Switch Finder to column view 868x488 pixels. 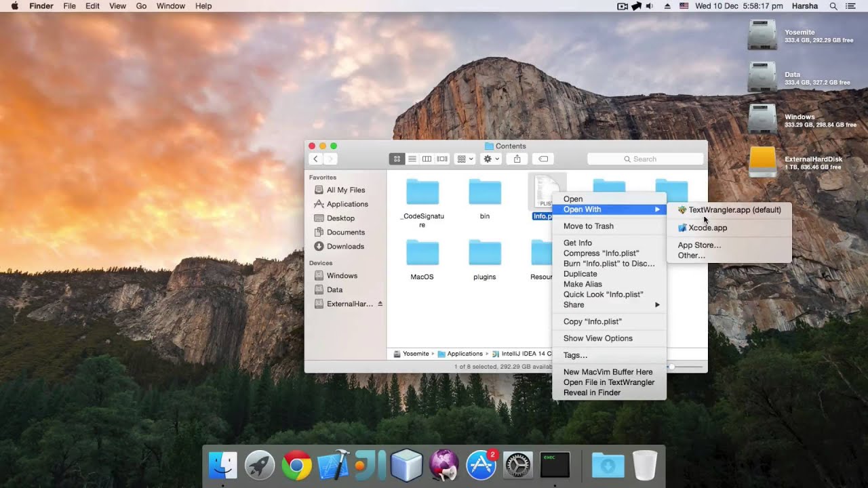tap(427, 159)
